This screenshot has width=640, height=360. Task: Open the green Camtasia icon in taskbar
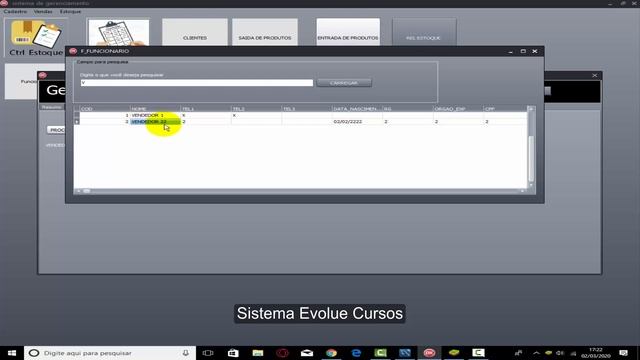380,353
